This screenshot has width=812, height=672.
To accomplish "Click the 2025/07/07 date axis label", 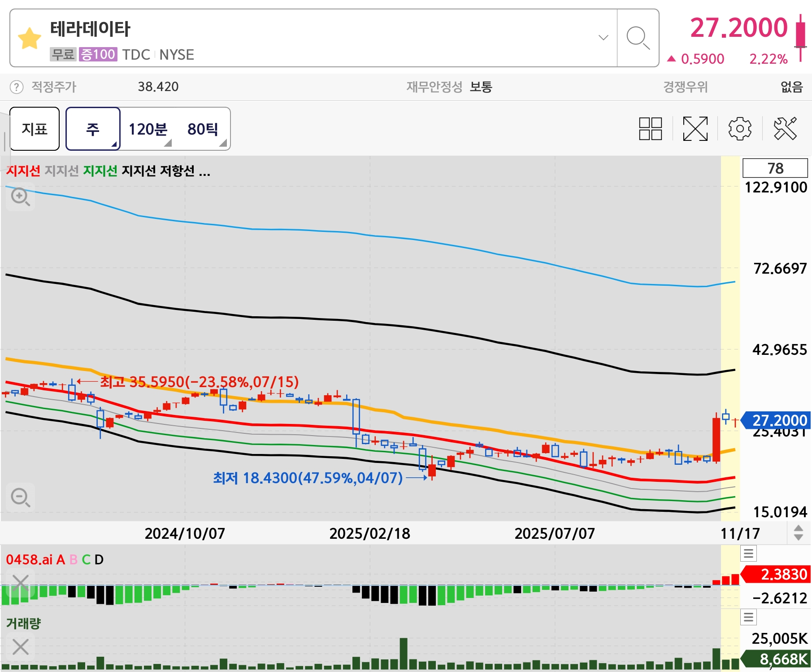I will (x=555, y=533).
